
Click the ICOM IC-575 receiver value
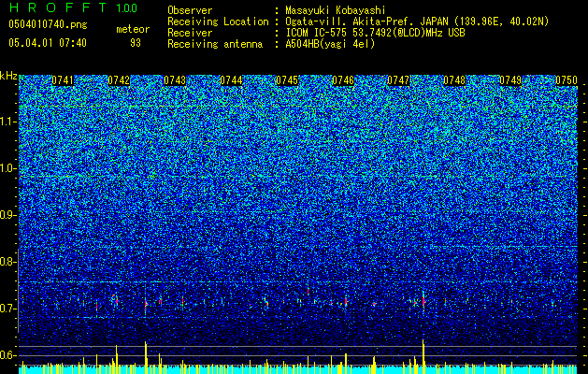coord(375,33)
